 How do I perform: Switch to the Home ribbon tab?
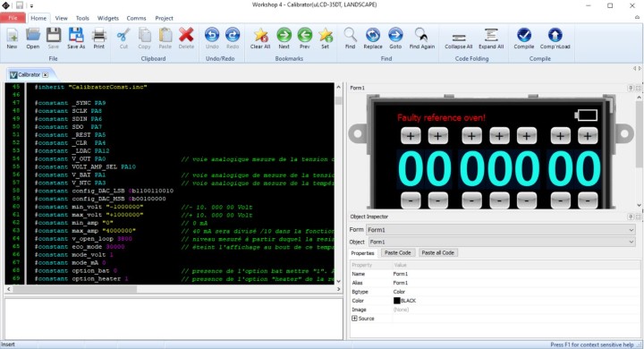[x=38, y=18]
